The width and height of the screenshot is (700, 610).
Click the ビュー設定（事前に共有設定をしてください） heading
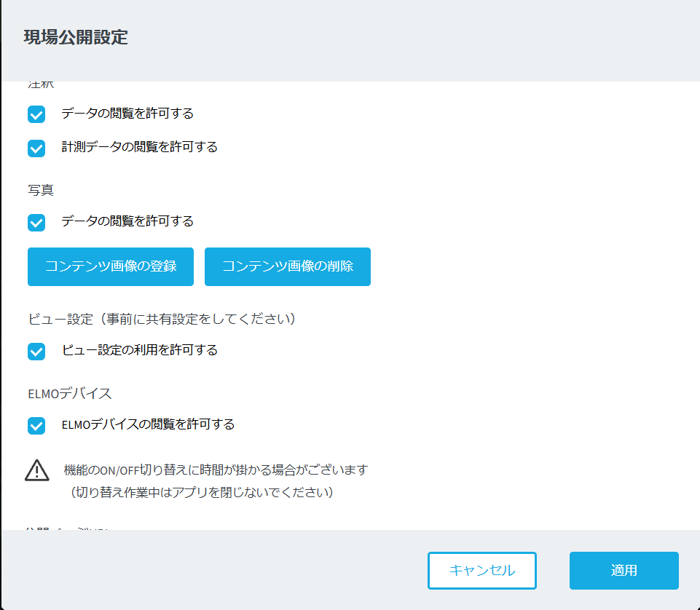pyautogui.click(x=164, y=319)
